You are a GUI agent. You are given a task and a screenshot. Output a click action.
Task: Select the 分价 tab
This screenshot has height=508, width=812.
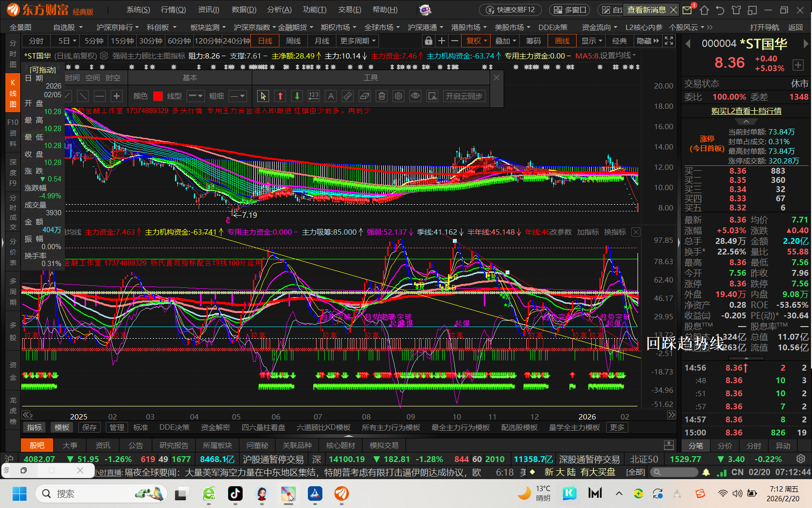(x=725, y=446)
